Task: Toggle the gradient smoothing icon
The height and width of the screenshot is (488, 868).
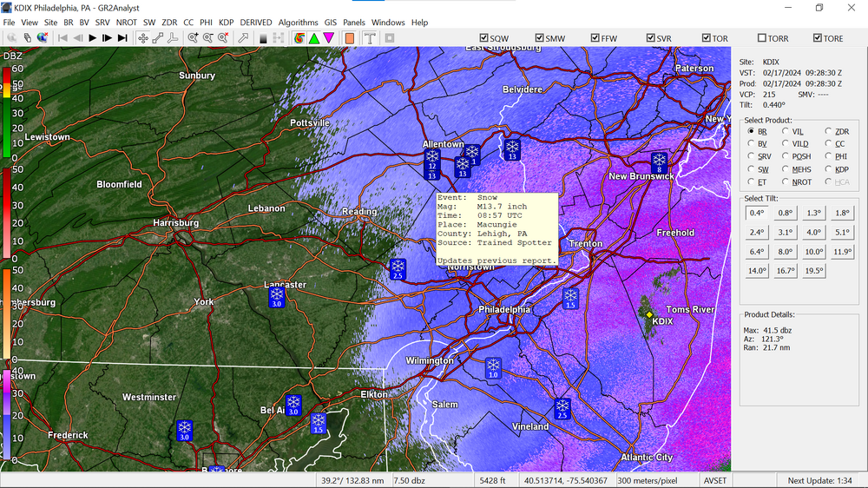Action: pos(264,37)
